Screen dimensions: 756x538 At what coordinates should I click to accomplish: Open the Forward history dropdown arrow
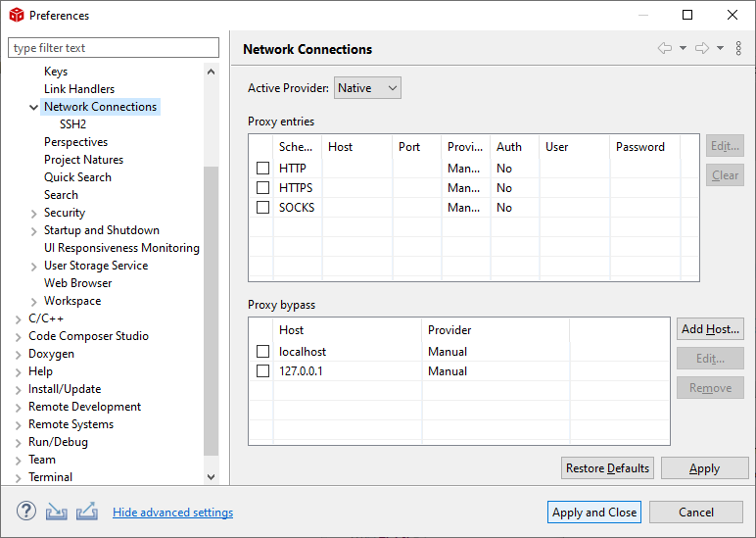(x=720, y=49)
